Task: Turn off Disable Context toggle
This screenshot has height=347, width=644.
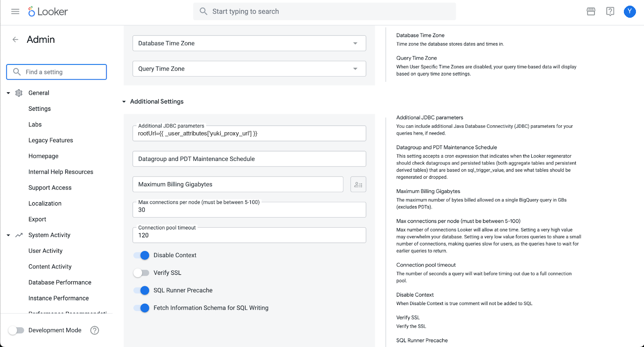Action: [142, 256]
